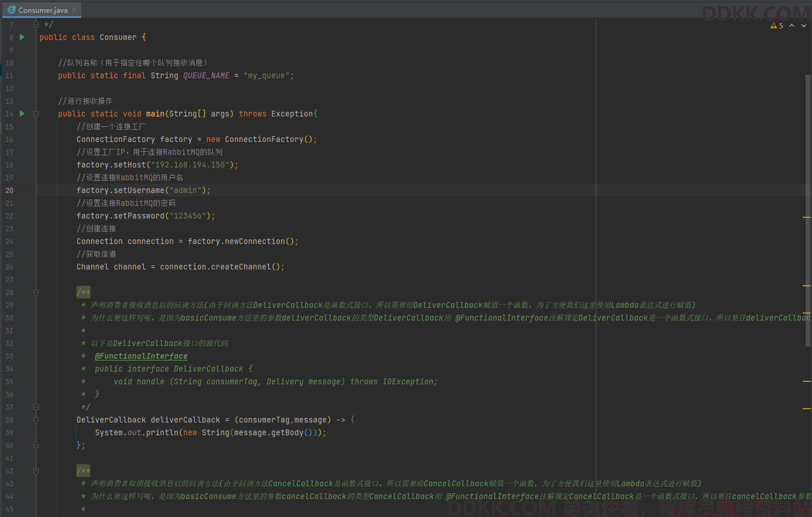Click the @FunctionalInterface link in comment
The image size is (812, 517).
click(141, 356)
